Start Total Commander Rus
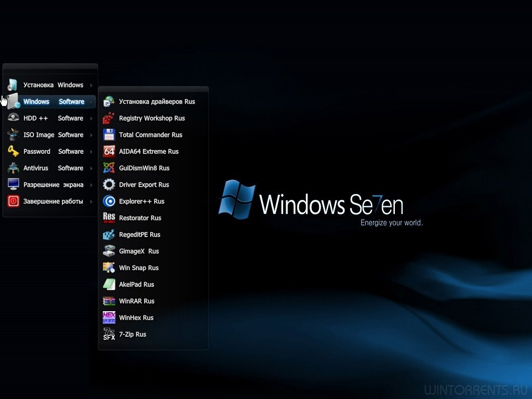Screen dimensions: 532x399 click(x=153, y=135)
